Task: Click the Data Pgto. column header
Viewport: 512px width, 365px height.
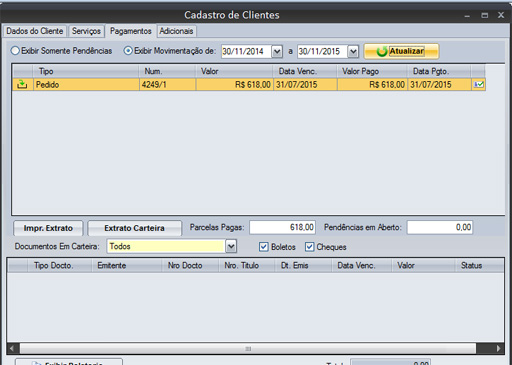Action: tap(439, 71)
